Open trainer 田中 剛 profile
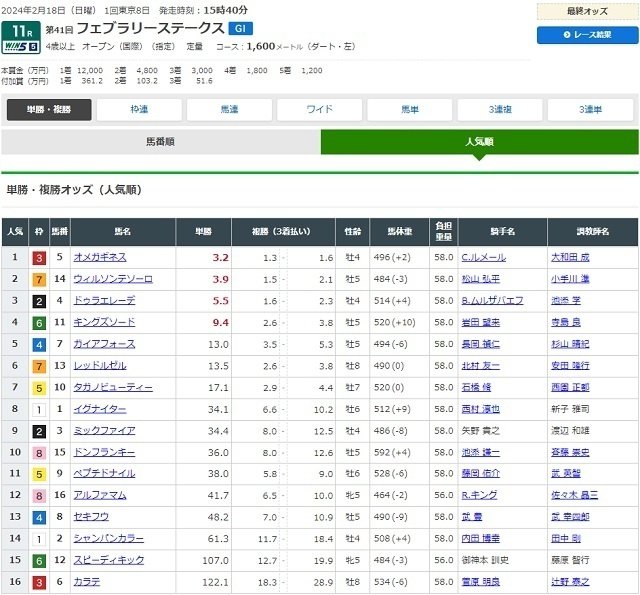 (566, 538)
